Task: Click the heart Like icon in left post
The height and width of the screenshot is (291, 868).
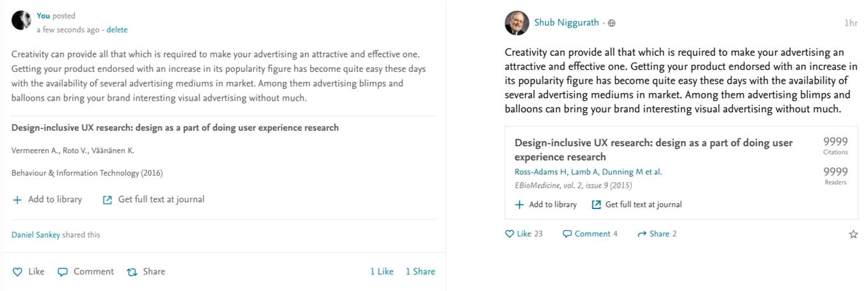Action: click(x=17, y=272)
